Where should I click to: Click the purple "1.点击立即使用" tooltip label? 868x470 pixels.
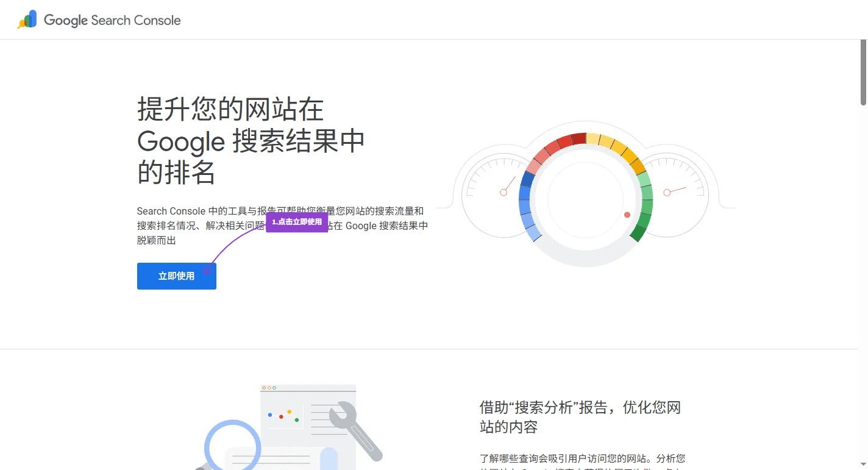(x=297, y=222)
